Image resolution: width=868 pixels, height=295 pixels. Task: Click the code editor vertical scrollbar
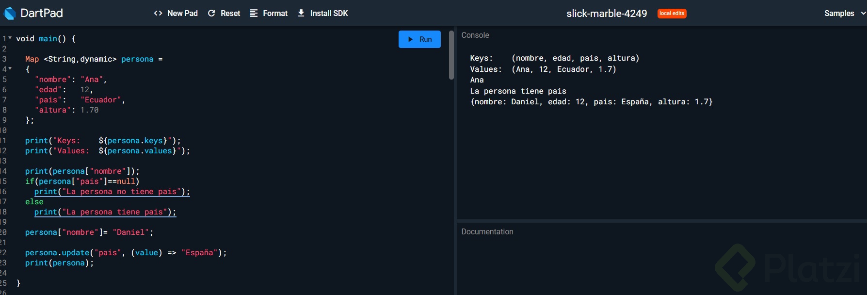pyautogui.click(x=451, y=55)
